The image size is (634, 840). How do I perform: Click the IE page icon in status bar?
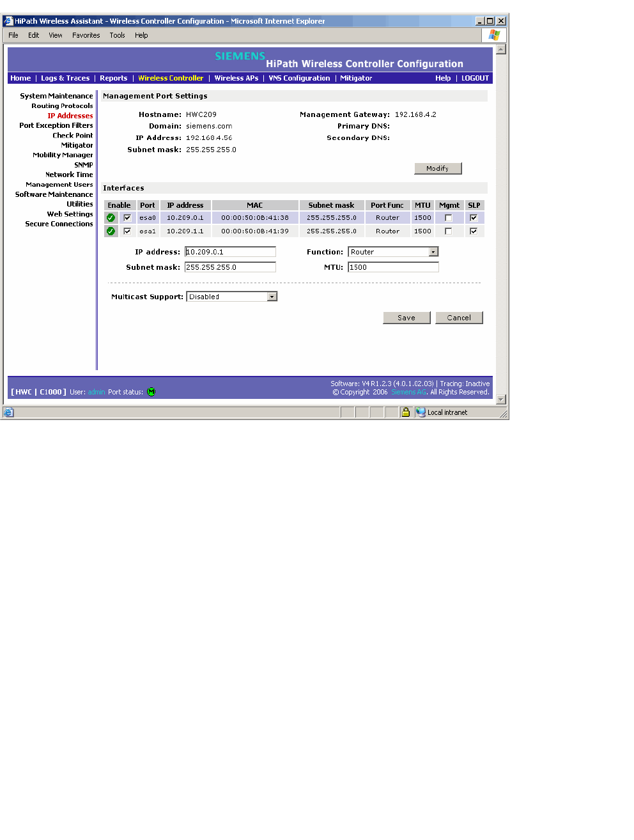coord(8,412)
